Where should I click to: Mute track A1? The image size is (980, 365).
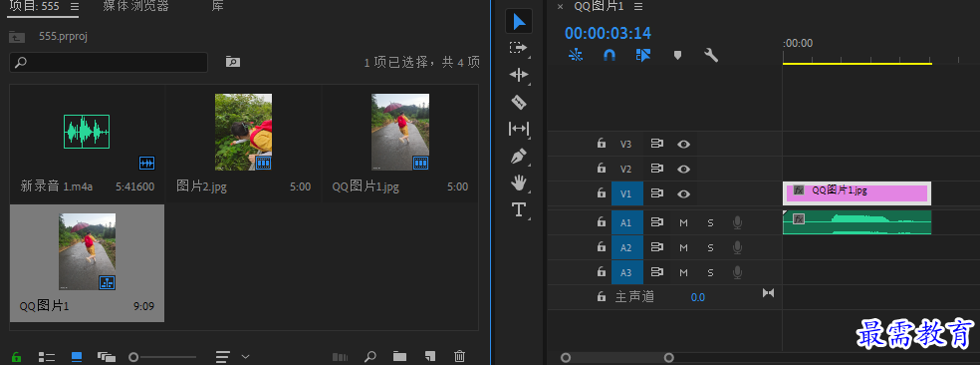[684, 222]
